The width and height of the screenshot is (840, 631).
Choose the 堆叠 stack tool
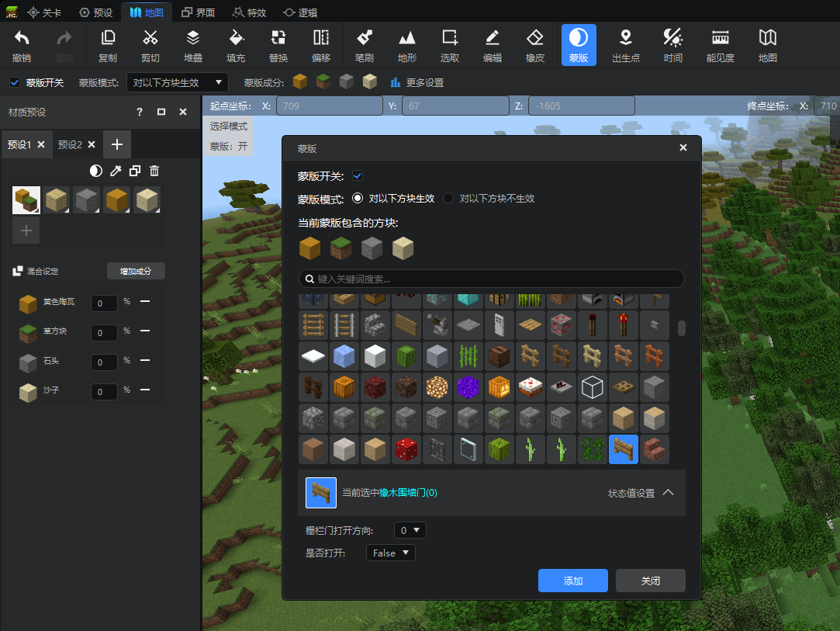pos(193,45)
